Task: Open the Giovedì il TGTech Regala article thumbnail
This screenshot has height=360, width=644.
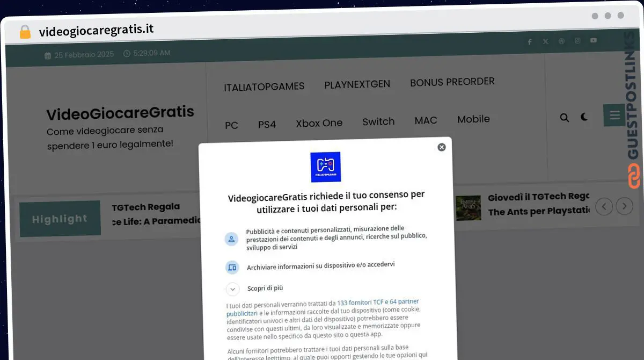Action: click(x=468, y=208)
